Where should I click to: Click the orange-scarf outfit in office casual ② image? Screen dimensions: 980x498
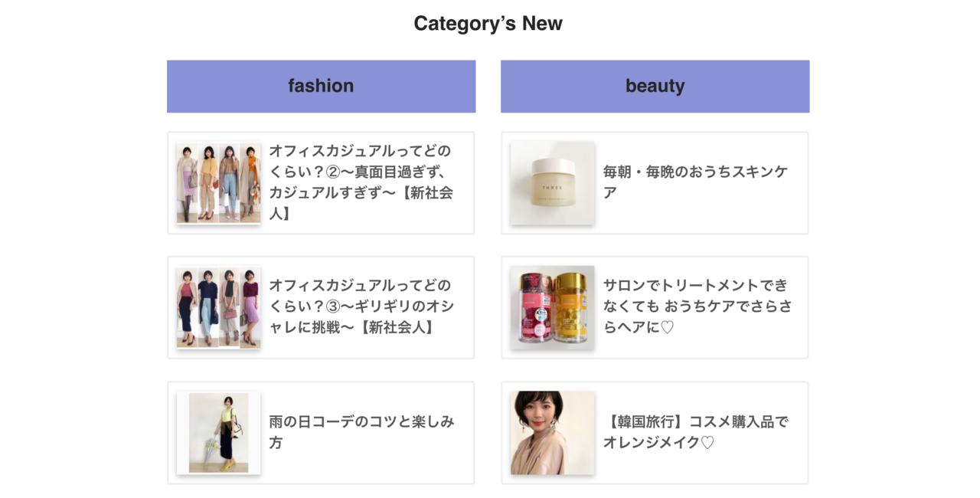point(250,182)
